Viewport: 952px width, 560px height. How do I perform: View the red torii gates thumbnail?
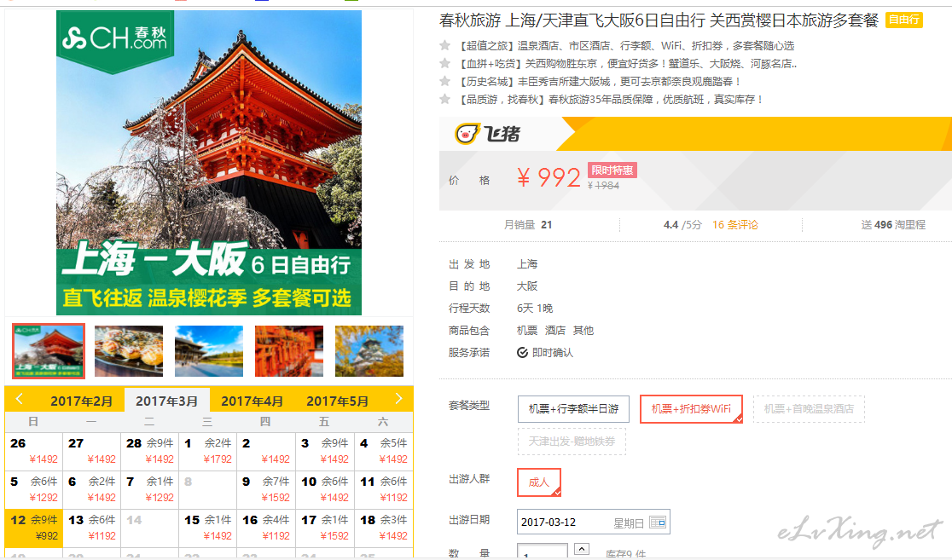(x=289, y=351)
